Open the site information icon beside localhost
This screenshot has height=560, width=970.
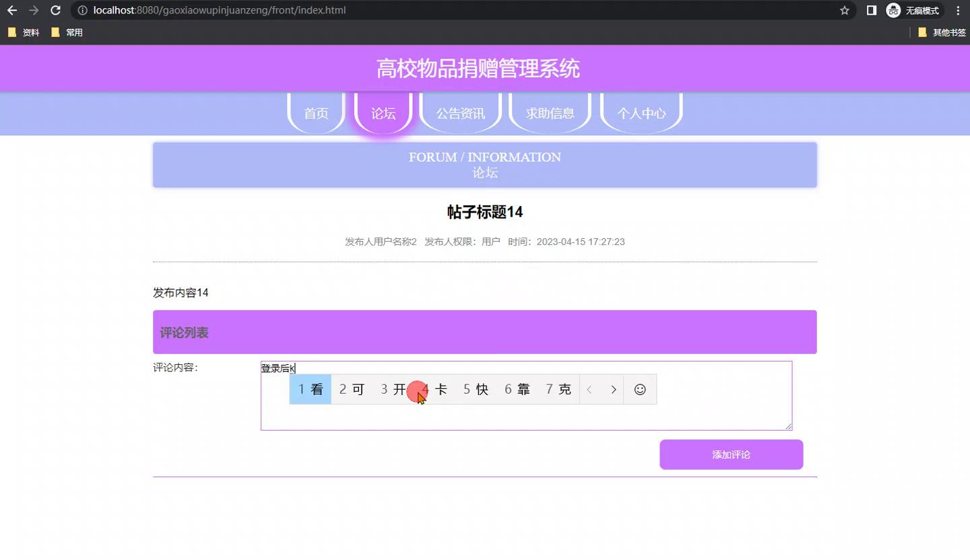coord(82,11)
